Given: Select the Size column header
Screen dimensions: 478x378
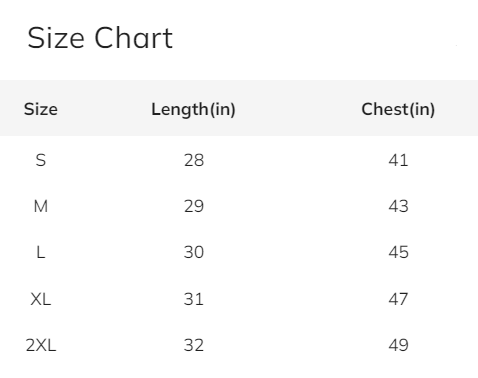Looking at the screenshot, I should [x=41, y=109].
